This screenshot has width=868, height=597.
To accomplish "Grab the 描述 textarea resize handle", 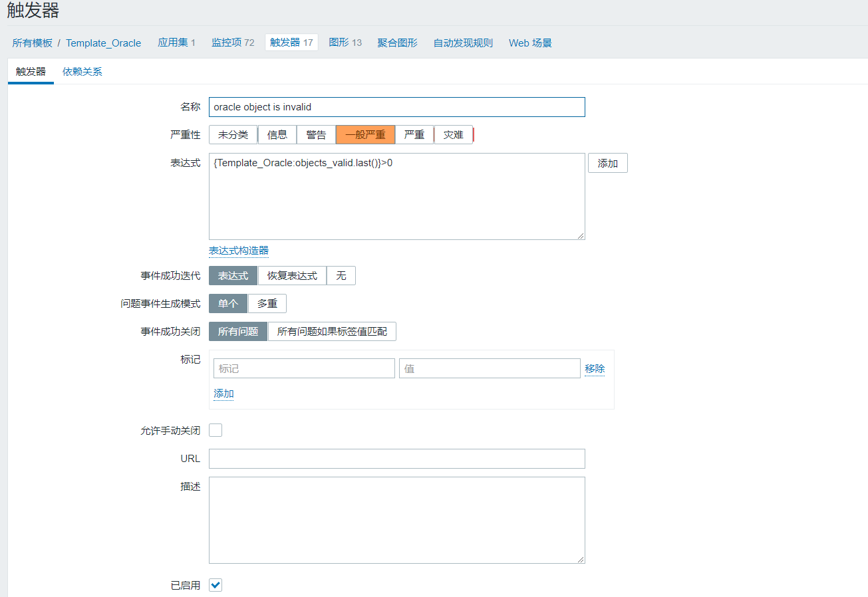I will coord(581,559).
